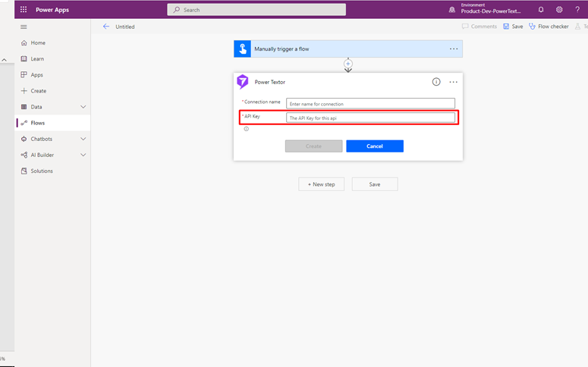
Task: Open the help question mark icon
Action: tap(577, 10)
